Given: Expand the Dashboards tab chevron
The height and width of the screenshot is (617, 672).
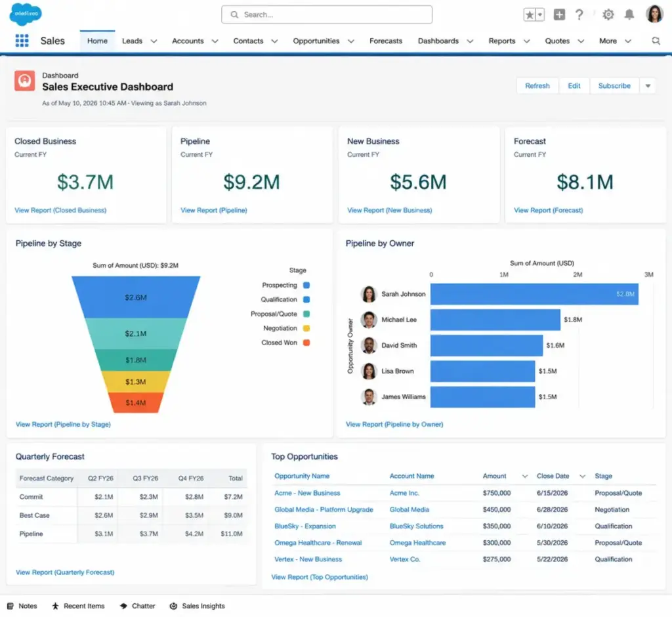Looking at the screenshot, I should (x=470, y=41).
